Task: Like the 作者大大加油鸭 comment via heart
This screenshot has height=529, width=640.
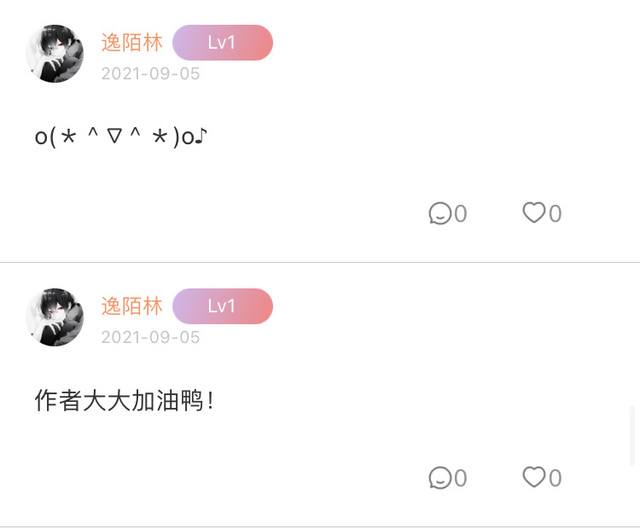Action: 534,477
